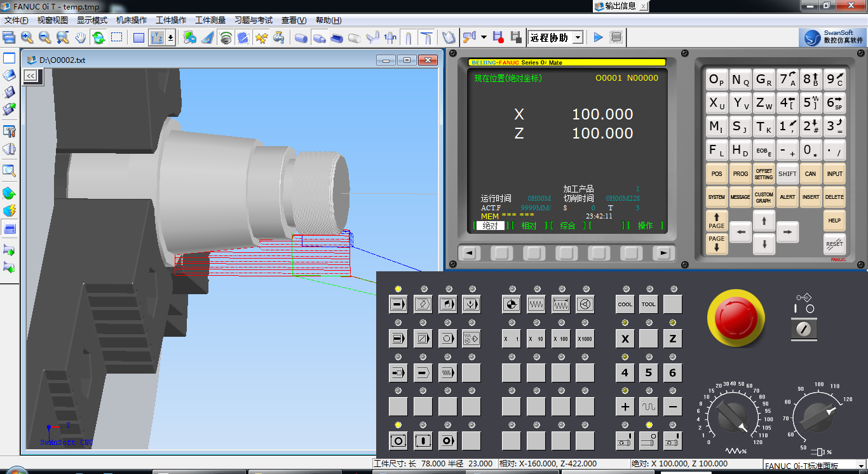The image size is (868, 474).
Task: Turn the program protect key switch
Action: point(804,329)
